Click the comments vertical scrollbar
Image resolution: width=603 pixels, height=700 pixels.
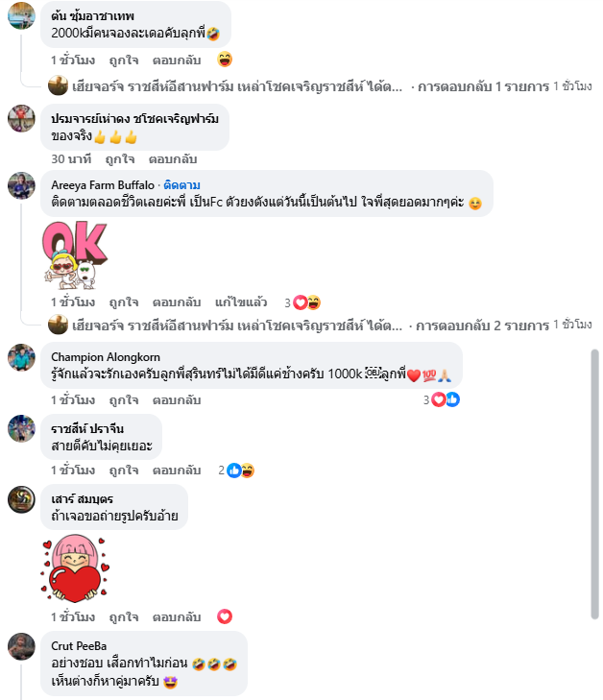point(594,484)
